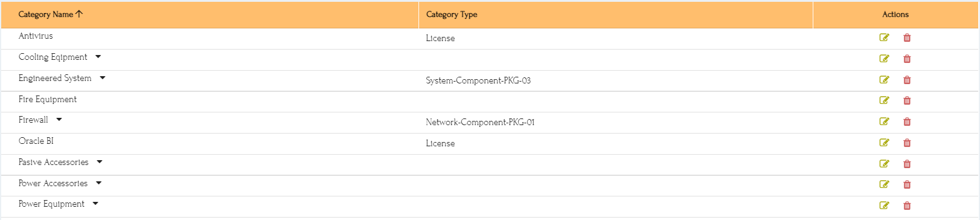Edit the Oracle BI category

click(x=884, y=143)
